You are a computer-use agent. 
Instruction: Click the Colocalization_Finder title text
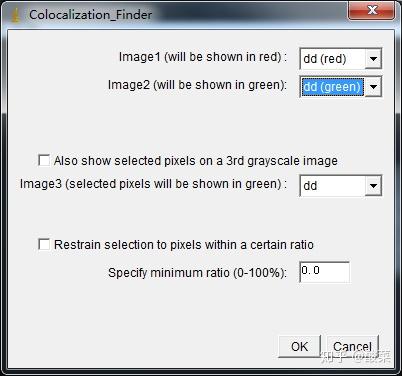pyautogui.click(x=90, y=15)
